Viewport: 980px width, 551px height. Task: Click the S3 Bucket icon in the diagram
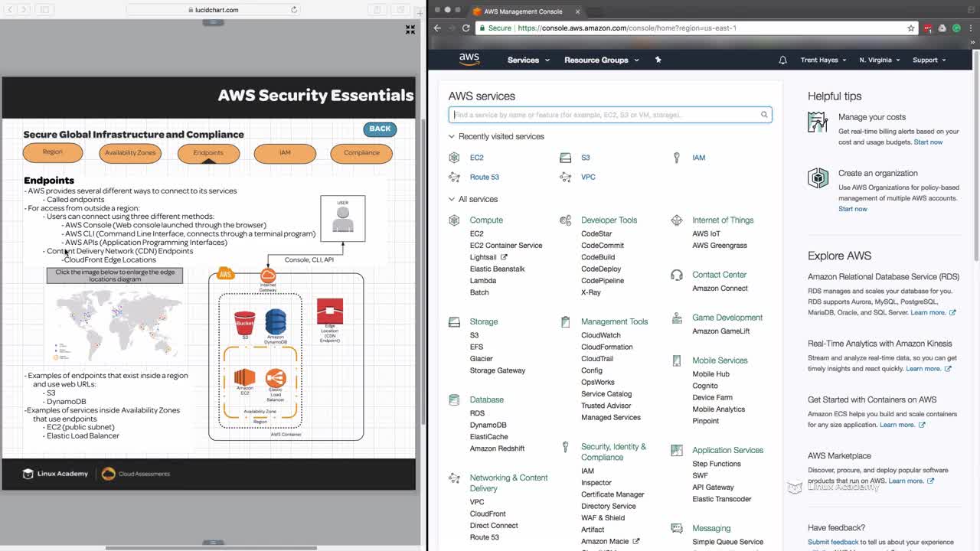(245, 322)
